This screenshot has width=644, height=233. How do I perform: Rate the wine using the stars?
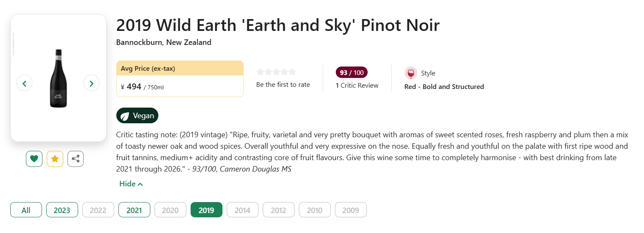coord(276,72)
